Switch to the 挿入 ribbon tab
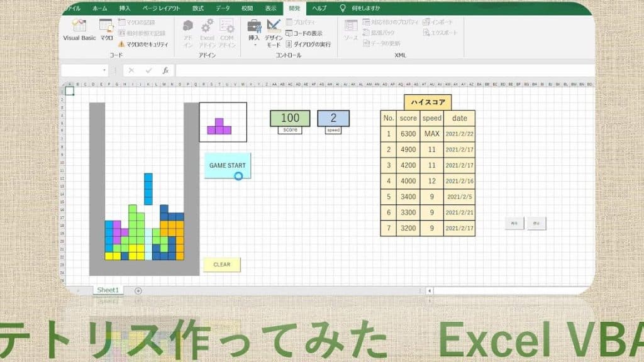 click(125, 8)
